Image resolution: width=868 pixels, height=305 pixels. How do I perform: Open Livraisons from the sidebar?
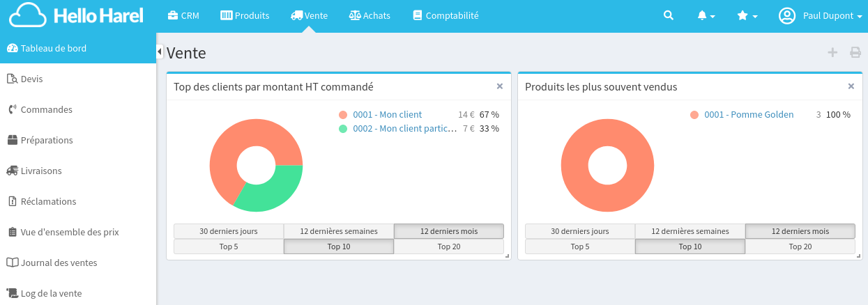pos(41,171)
